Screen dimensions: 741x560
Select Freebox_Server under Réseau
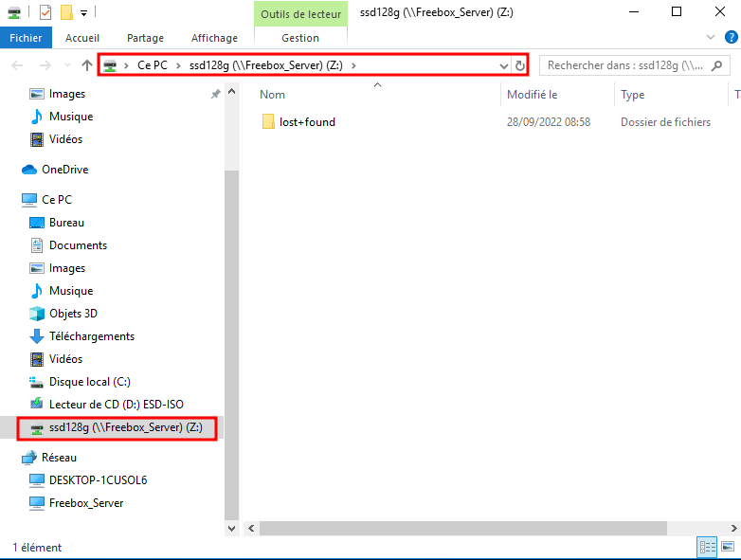pyautogui.click(x=86, y=503)
